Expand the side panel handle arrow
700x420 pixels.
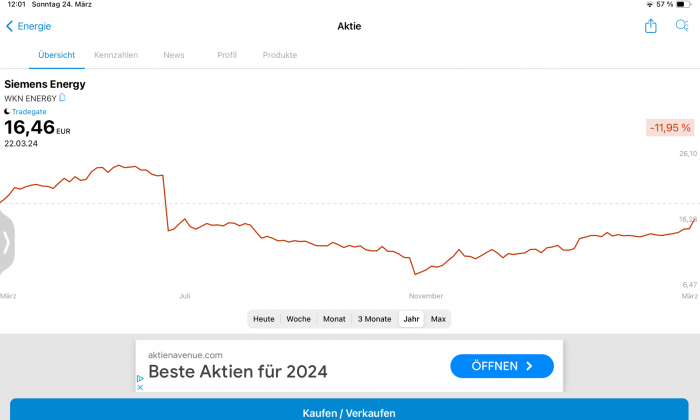pyautogui.click(x=6, y=243)
